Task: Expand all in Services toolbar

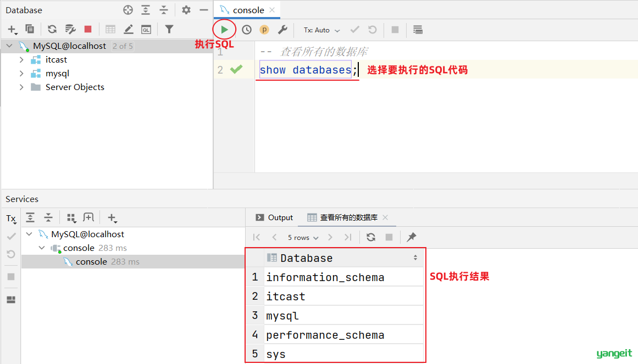Action: tap(30, 217)
